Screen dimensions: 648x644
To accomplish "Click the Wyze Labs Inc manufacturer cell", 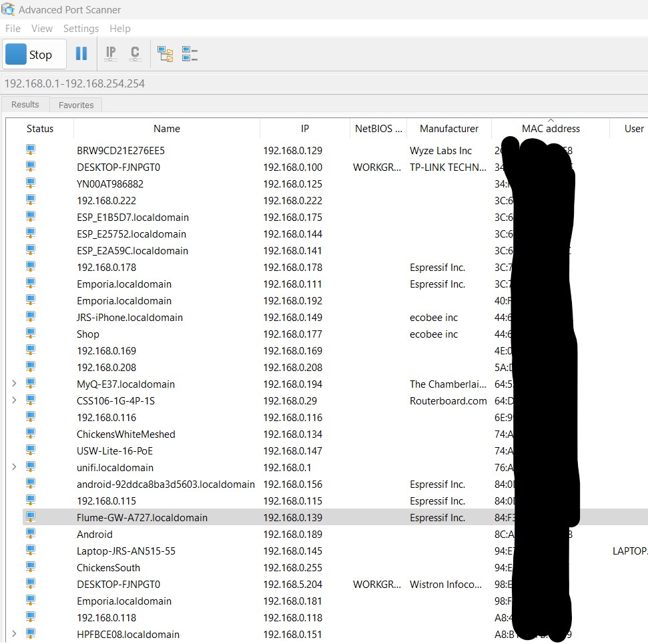I will pos(440,151).
